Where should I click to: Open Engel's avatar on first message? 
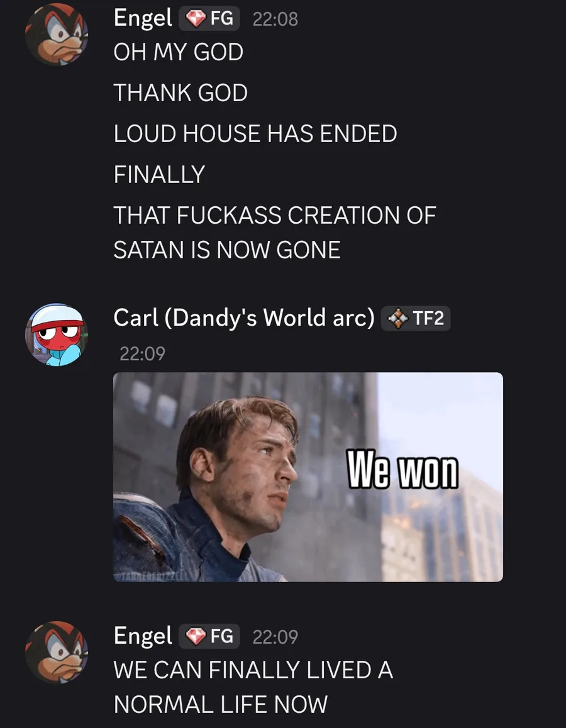pos(57,35)
